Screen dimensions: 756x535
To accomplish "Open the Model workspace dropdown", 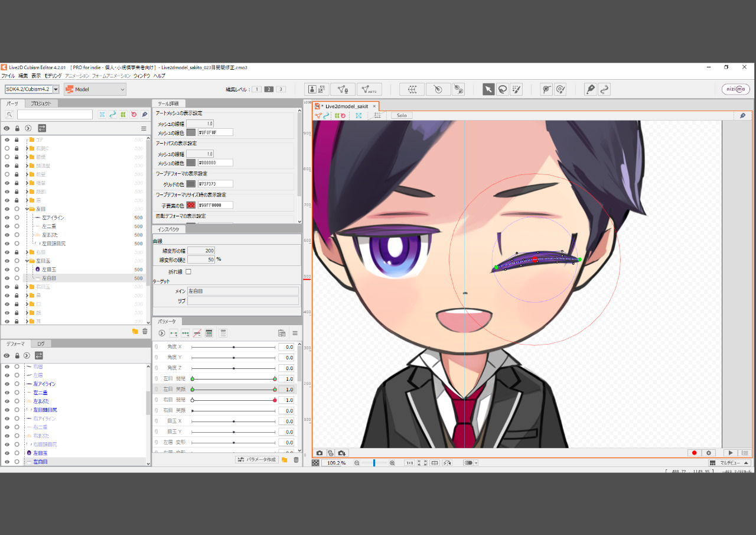I will pos(95,89).
